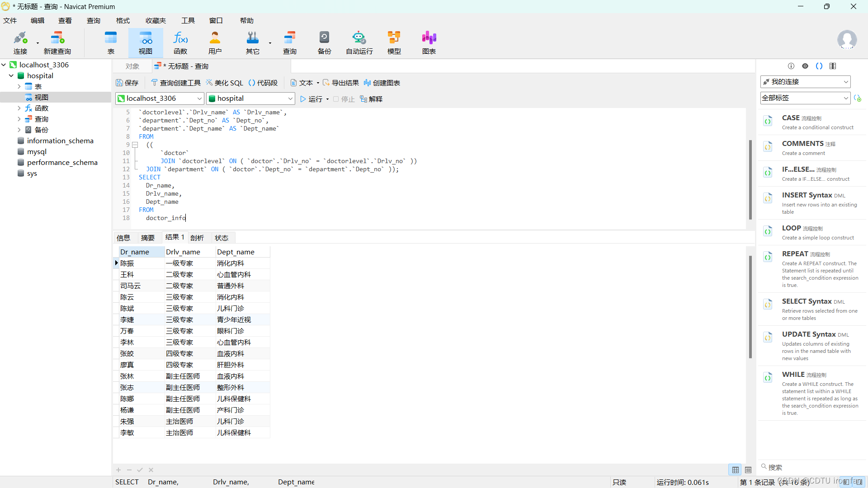Run the query with 运行 button
868x488 pixels.
[311, 99]
